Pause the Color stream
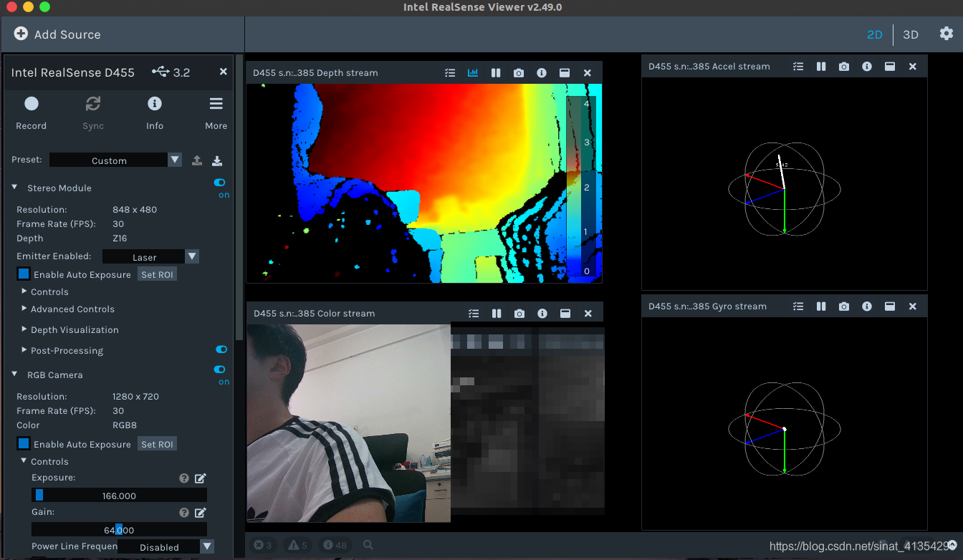 [x=497, y=314]
